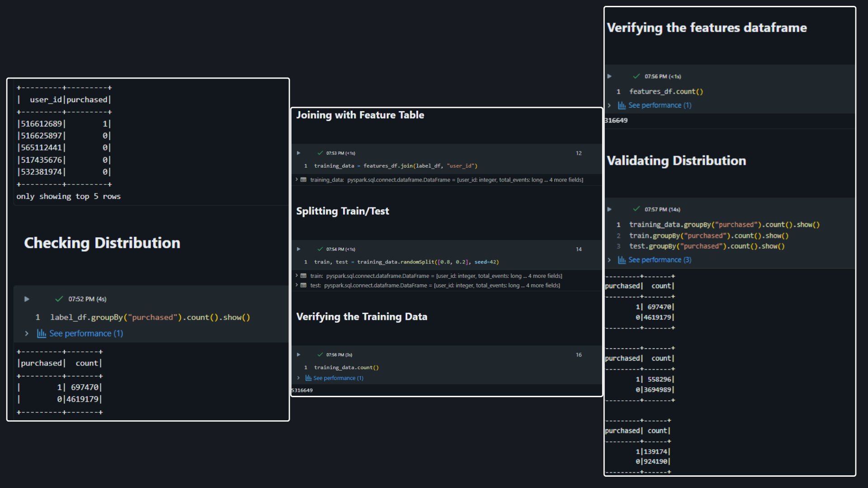Run the features_df.count() cell
This screenshot has height=488, width=868.
609,76
